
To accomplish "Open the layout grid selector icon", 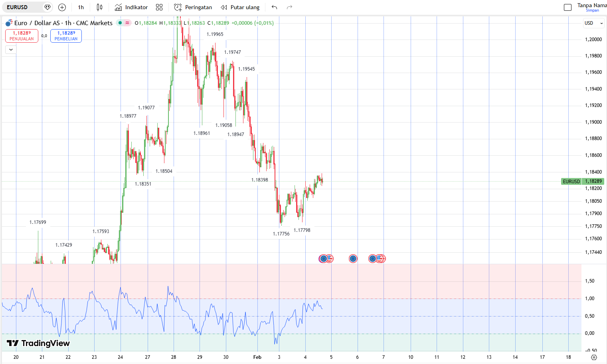I will (159, 7).
